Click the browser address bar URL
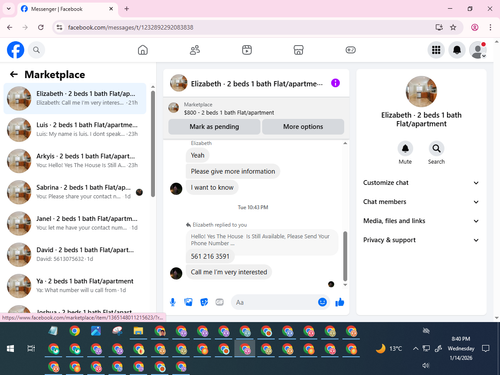This screenshot has height=375, width=500. 130,27
